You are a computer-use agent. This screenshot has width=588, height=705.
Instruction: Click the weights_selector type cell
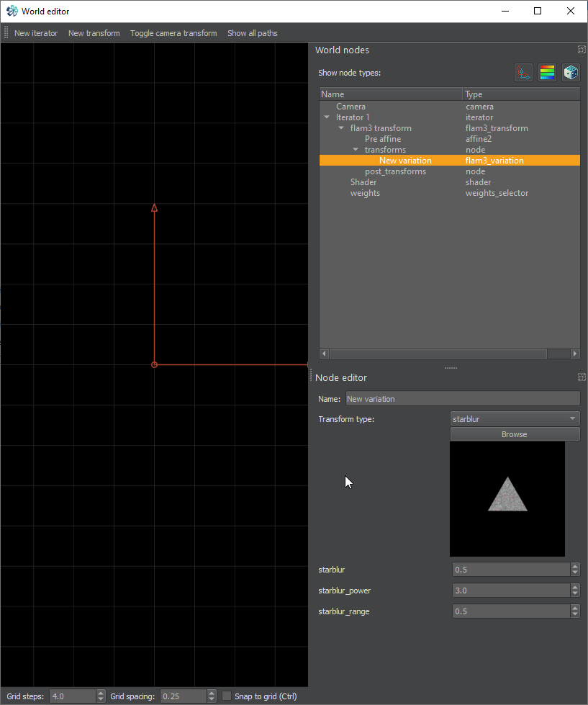point(497,193)
